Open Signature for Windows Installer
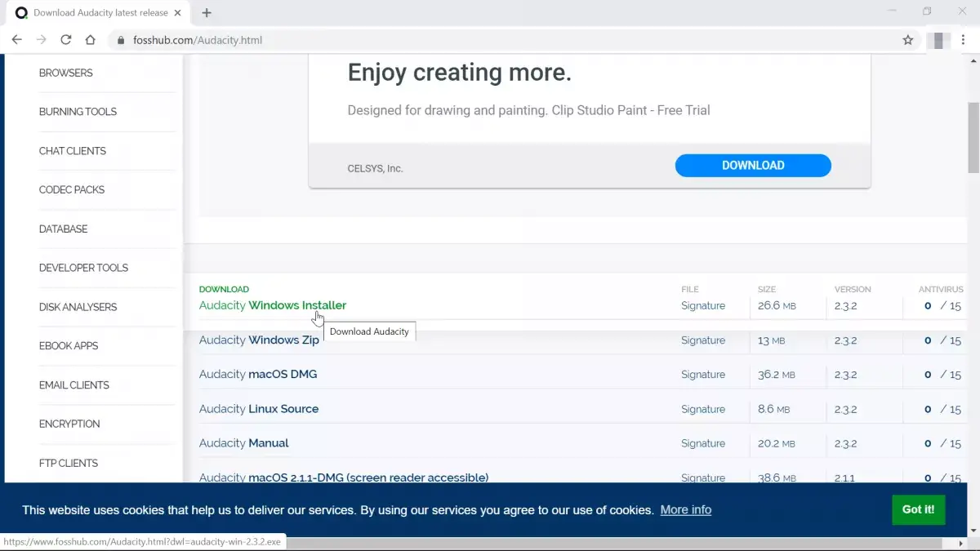Screen dimensions: 980x551 click(703, 305)
